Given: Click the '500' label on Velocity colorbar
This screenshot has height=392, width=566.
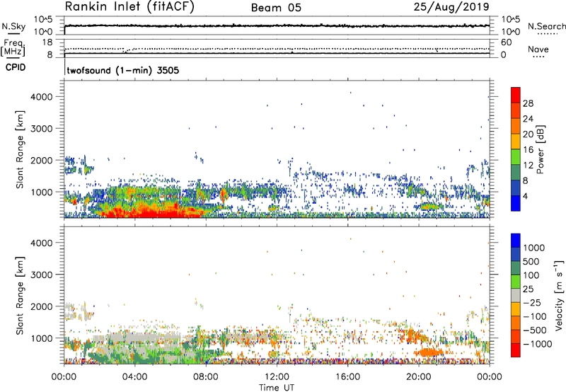Looking at the screenshot, I should point(531,262).
